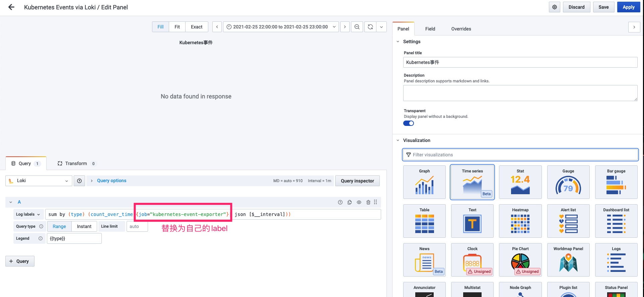Toggle query A visibility eye

[359, 202]
